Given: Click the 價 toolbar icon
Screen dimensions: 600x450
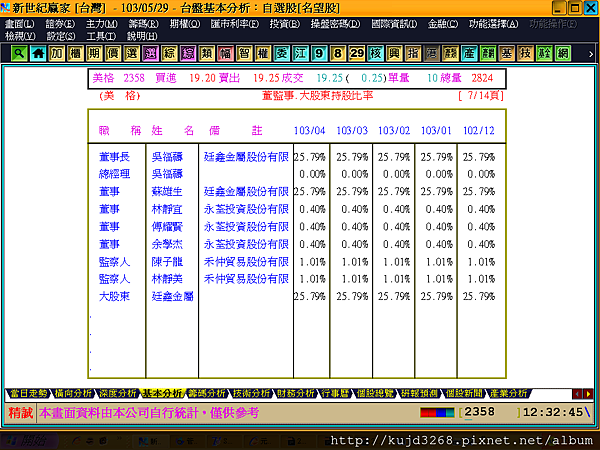Looking at the screenshot, I should coord(113,53).
